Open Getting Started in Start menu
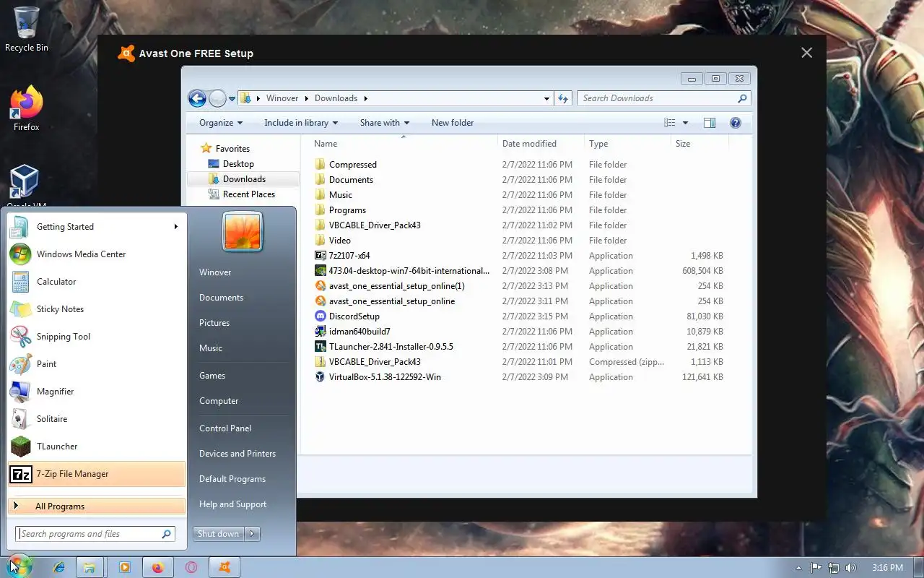 [96, 227]
